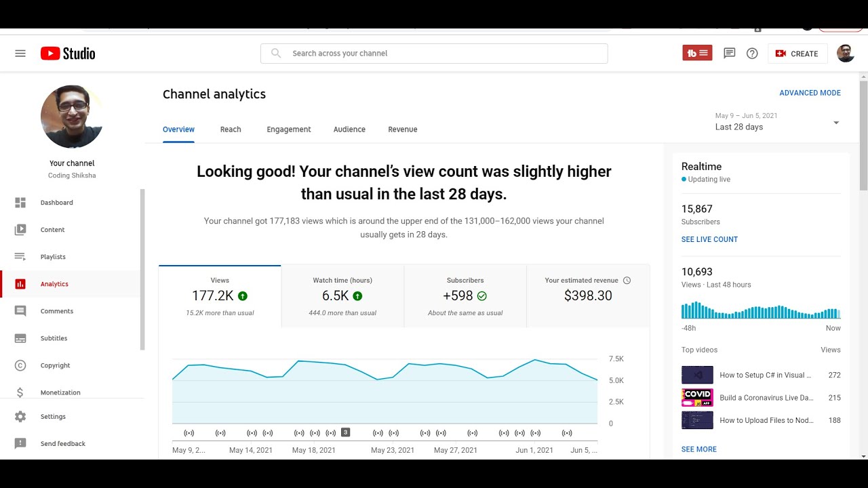Open the feedback messages icon in header

[x=730, y=54]
